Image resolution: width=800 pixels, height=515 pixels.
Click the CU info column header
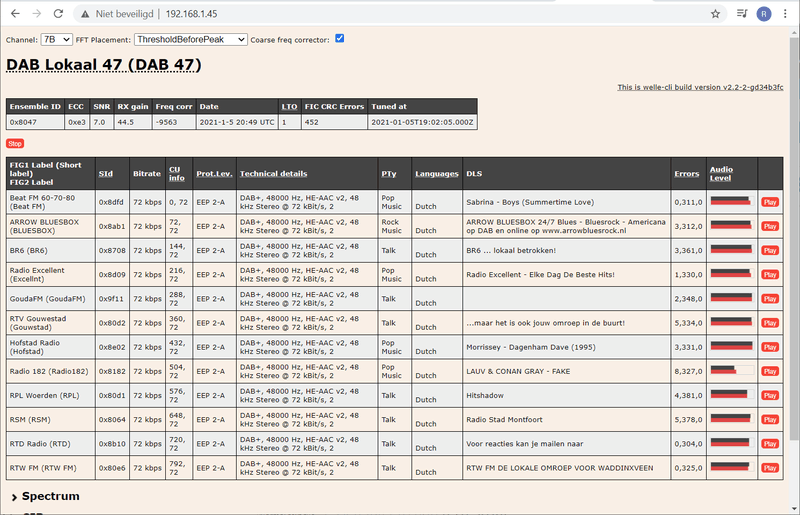pos(177,174)
